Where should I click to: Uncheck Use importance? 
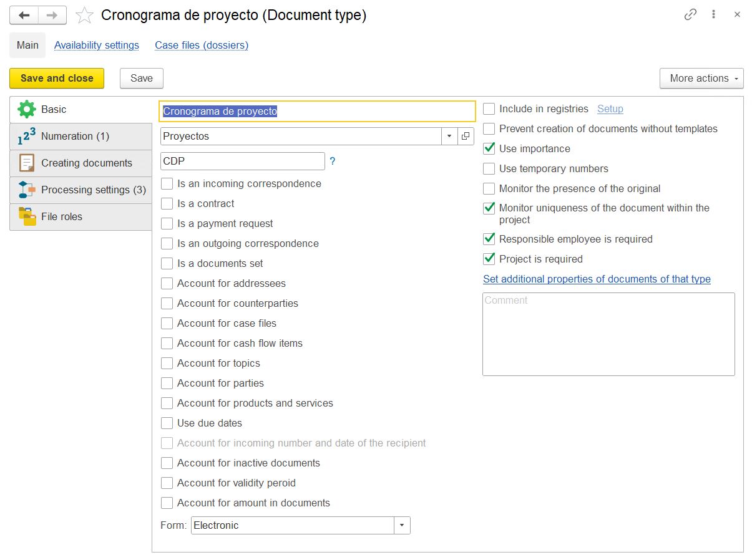pos(489,148)
